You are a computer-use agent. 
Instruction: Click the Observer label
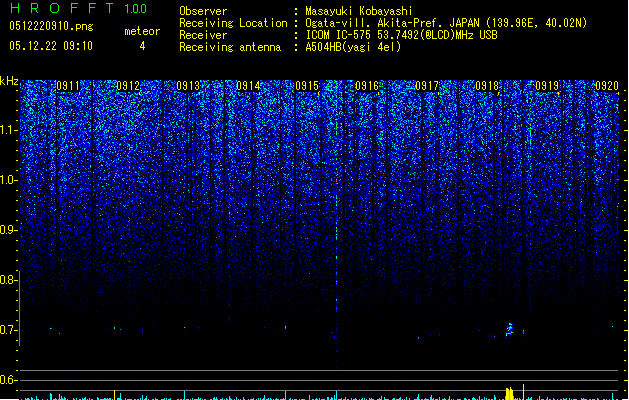click(203, 11)
